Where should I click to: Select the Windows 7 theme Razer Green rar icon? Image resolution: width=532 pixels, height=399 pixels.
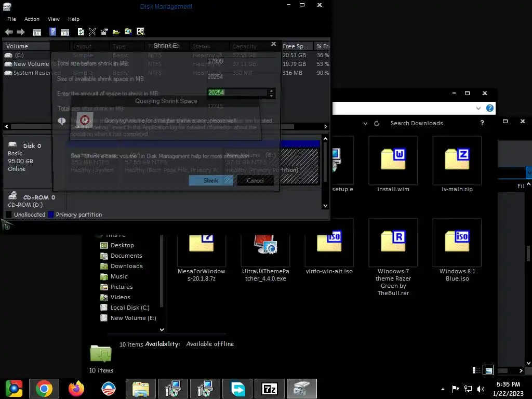coord(393,242)
